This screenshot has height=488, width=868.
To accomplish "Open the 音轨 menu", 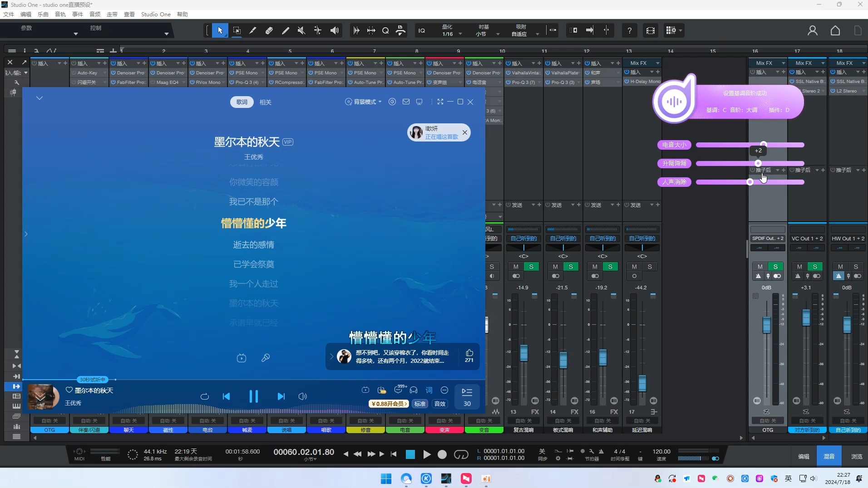I will coord(60,15).
